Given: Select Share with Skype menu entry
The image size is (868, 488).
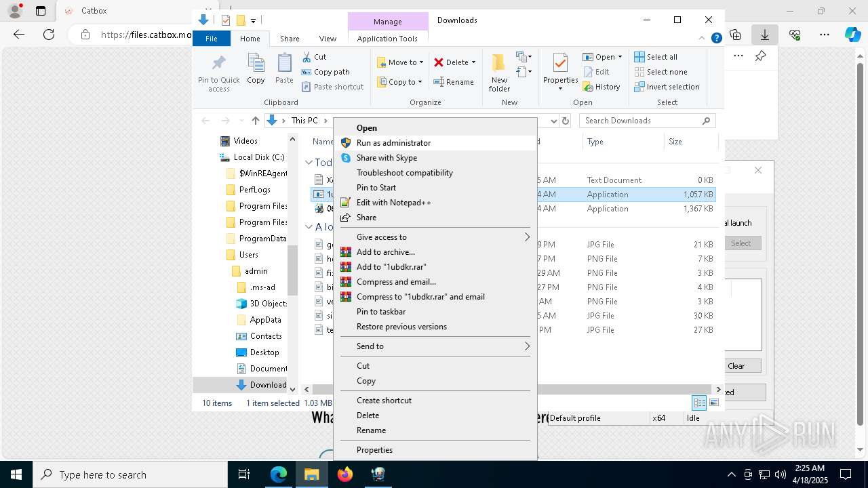Looking at the screenshot, I should click(x=435, y=157).
